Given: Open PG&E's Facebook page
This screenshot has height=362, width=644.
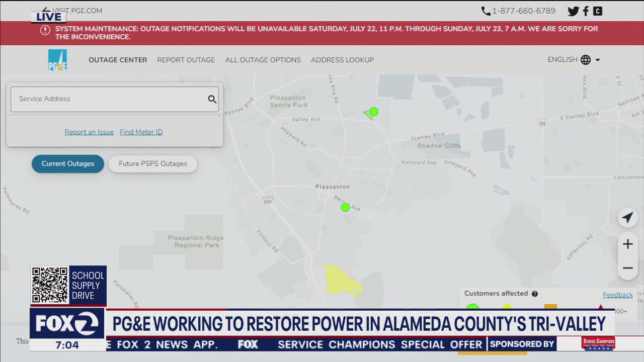Looking at the screenshot, I should click(x=586, y=11).
